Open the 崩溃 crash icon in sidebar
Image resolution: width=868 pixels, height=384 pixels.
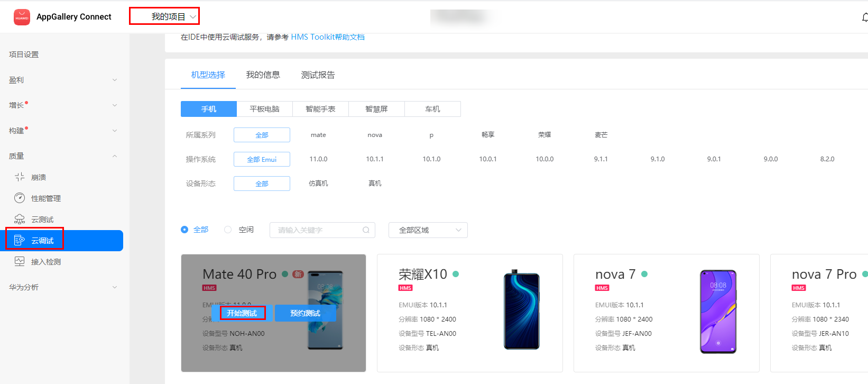(x=20, y=177)
